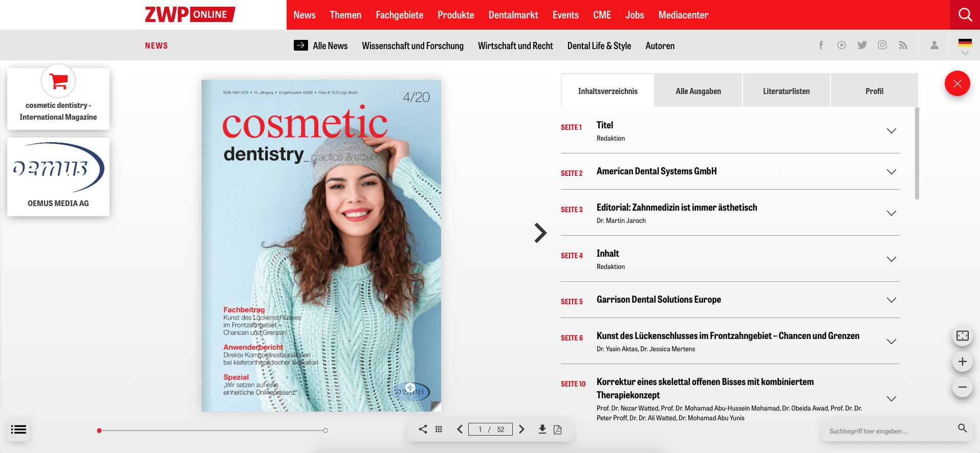
Task: Click the red page progress slider handle
Action: coord(99,431)
